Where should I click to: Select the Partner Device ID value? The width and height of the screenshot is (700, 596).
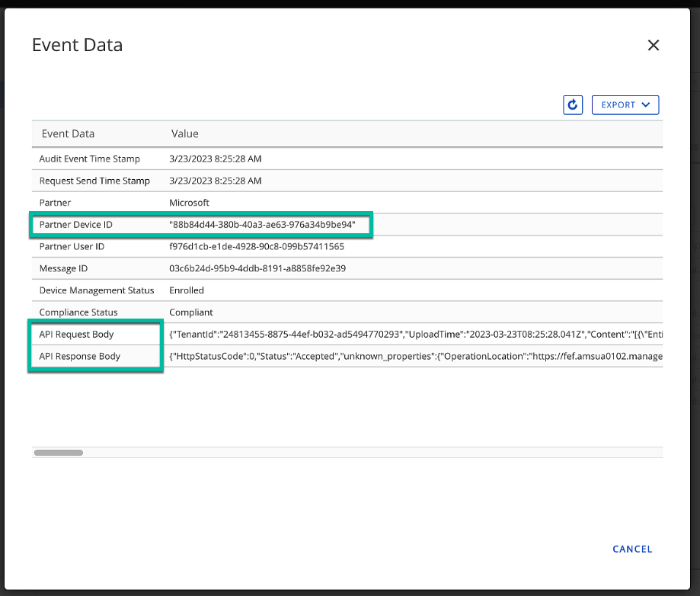(262, 225)
